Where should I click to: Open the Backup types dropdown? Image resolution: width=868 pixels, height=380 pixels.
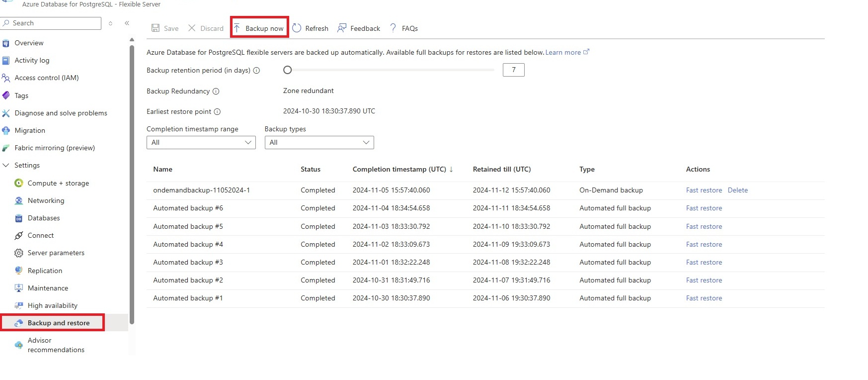click(319, 143)
